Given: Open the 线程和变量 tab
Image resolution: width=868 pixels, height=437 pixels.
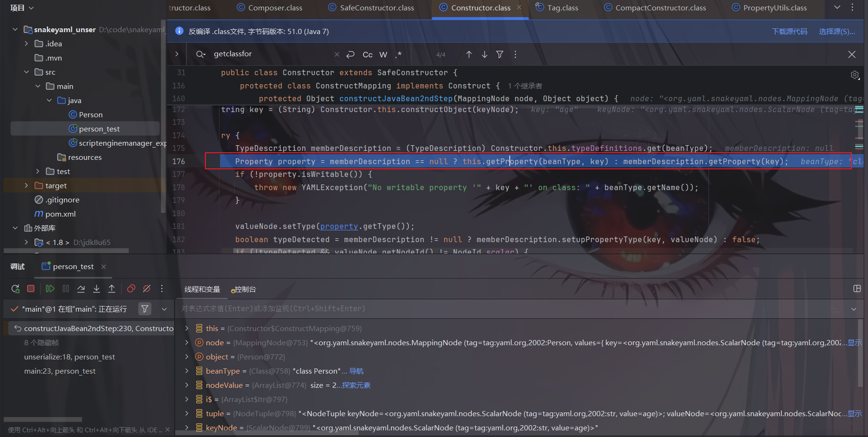Looking at the screenshot, I should tap(202, 289).
